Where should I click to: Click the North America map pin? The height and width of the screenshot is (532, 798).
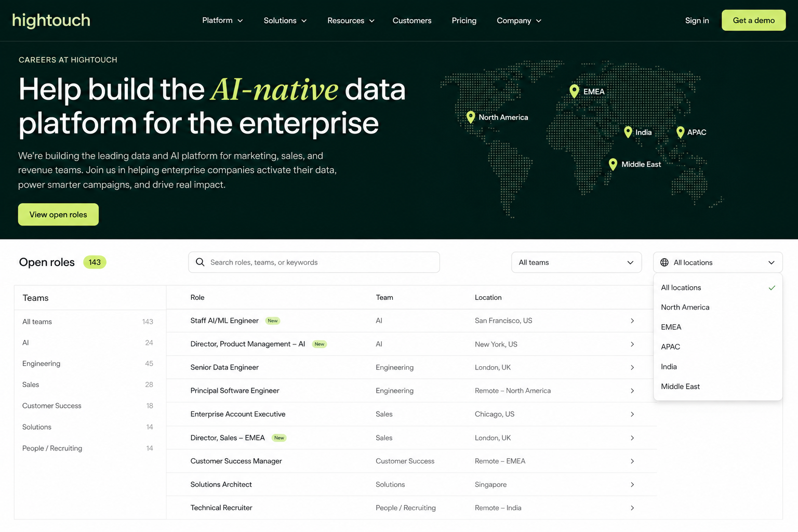point(471,117)
